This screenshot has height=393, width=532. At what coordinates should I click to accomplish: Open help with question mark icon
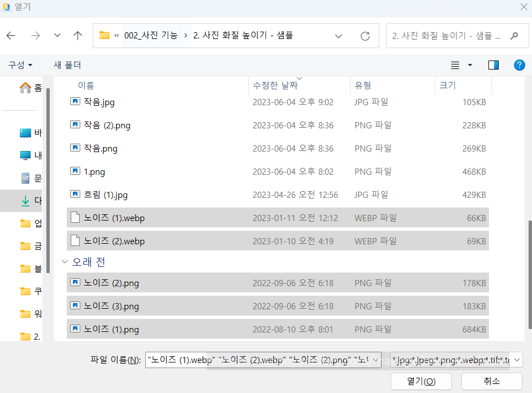click(x=519, y=65)
